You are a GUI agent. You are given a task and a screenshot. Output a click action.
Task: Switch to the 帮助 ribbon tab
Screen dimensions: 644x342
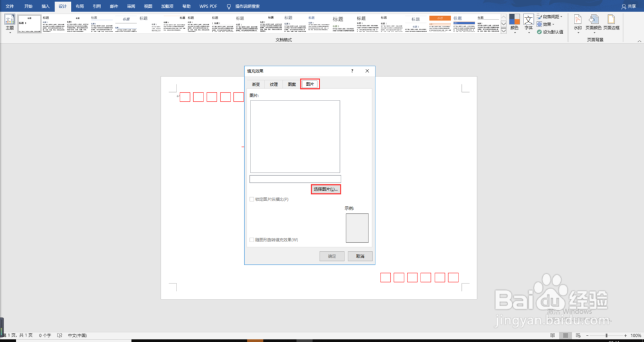187,6
